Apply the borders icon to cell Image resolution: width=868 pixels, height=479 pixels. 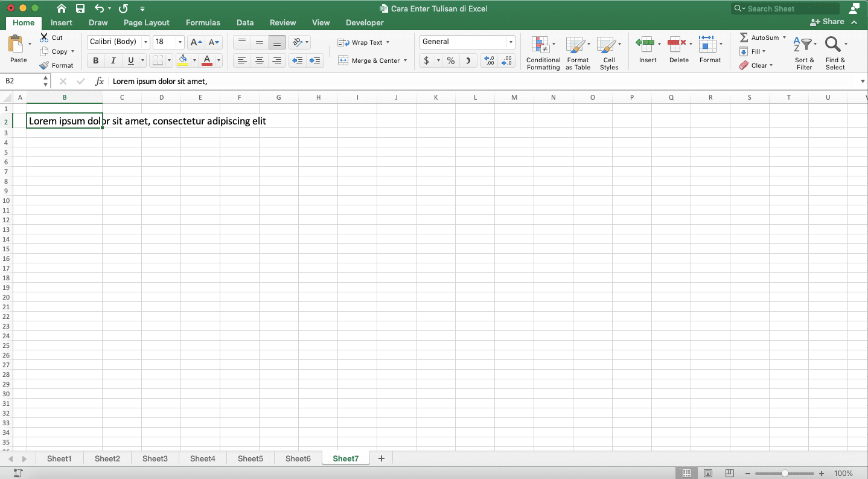(158, 60)
